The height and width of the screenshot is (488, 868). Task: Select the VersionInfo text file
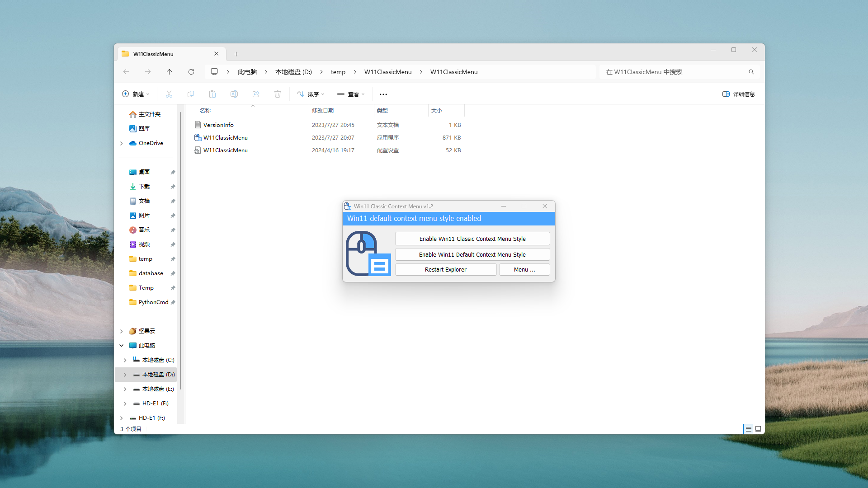coord(218,125)
